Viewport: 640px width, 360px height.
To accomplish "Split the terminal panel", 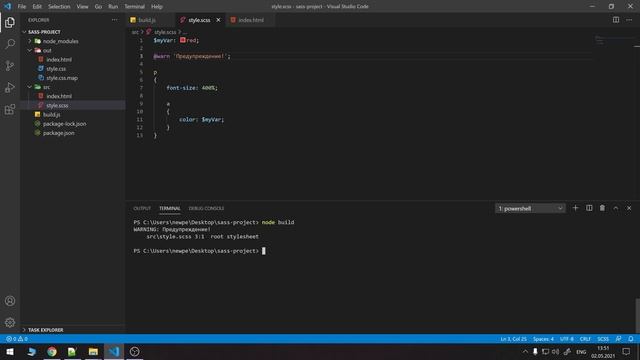I will (x=589, y=208).
